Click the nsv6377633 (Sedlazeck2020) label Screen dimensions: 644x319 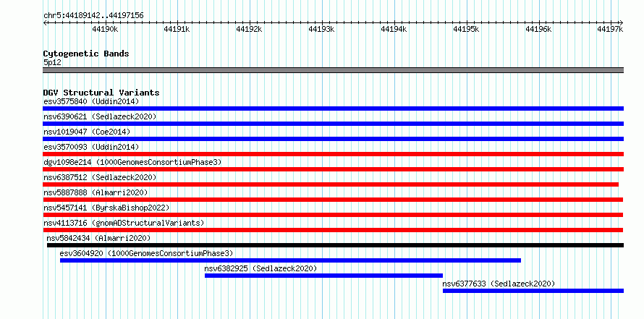499,284
